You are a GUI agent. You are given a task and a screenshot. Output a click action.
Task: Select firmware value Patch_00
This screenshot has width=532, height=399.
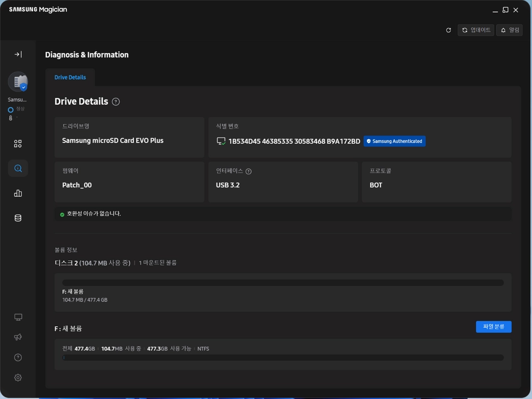pos(77,185)
